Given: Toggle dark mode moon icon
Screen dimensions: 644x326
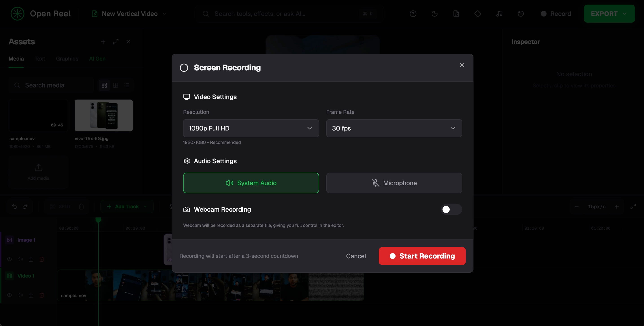Looking at the screenshot, I should point(434,14).
